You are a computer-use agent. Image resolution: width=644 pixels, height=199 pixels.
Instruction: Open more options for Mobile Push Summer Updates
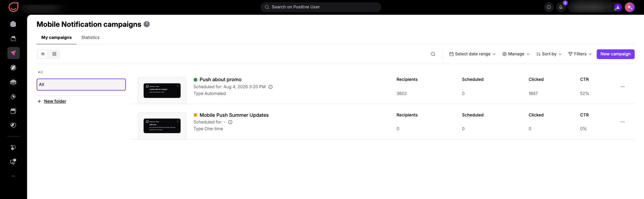click(623, 122)
